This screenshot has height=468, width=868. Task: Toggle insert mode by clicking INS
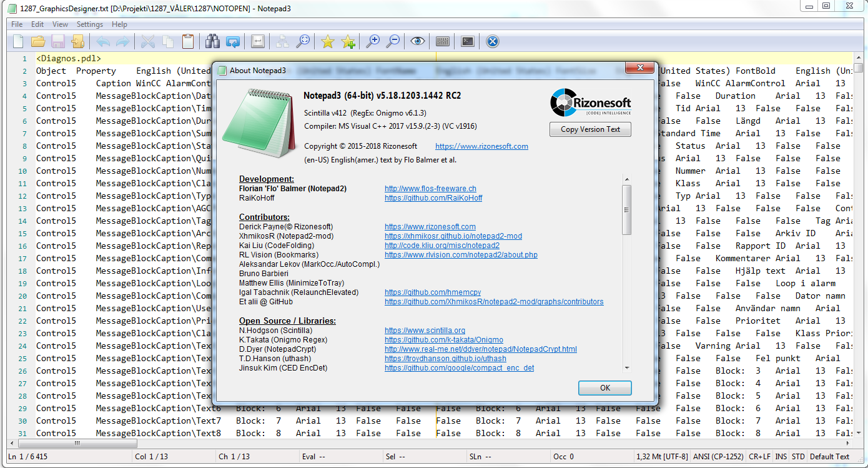point(781,456)
